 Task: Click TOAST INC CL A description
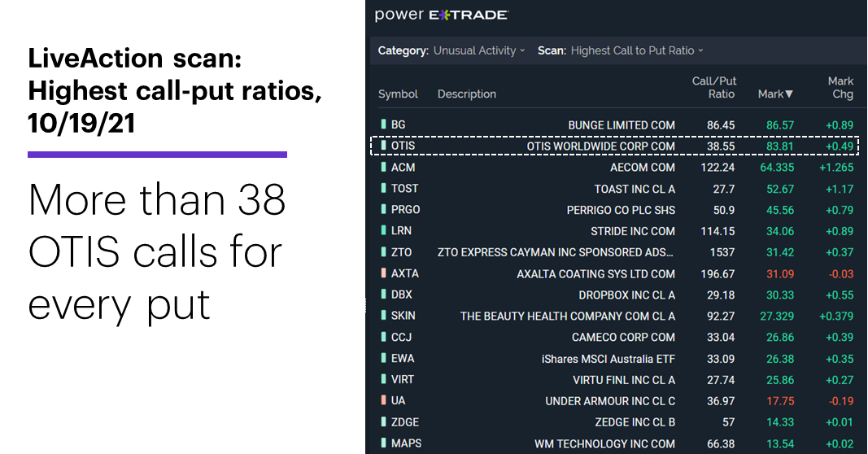[x=635, y=189]
